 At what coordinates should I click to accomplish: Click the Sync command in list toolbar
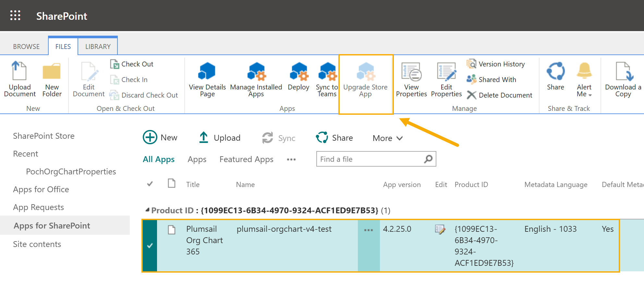coord(279,138)
